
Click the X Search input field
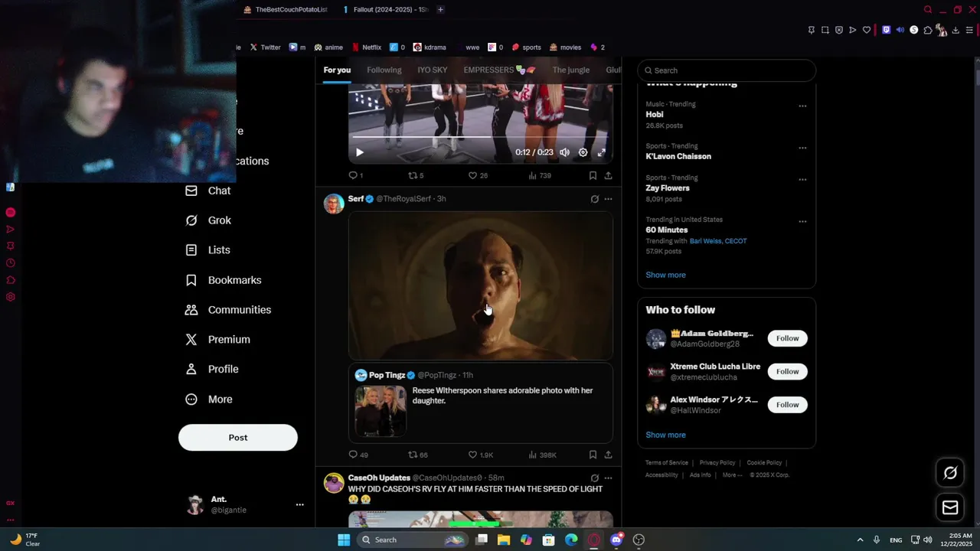point(727,70)
